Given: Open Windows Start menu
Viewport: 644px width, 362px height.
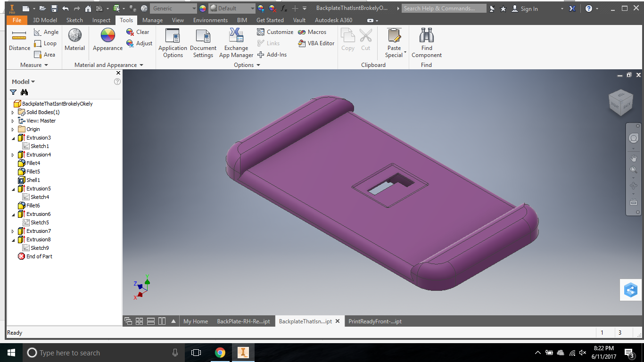Looking at the screenshot, I should [11, 353].
